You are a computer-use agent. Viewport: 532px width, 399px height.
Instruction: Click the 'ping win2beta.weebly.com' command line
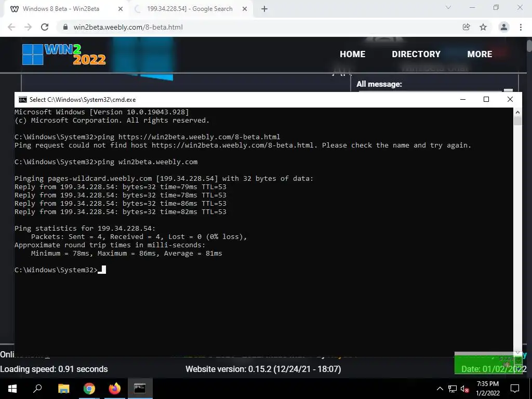106,162
